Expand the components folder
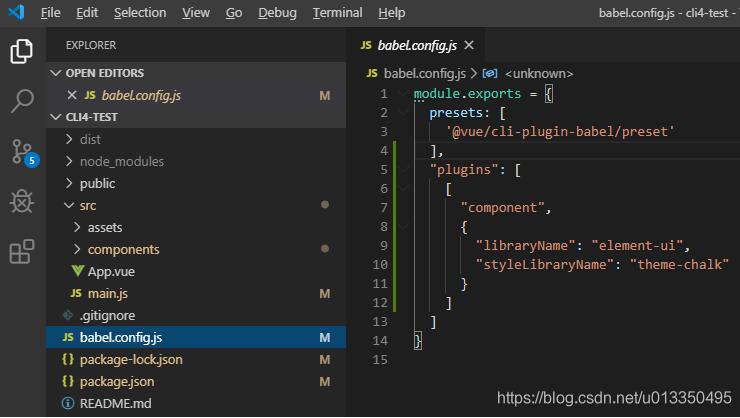 pos(78,249)
